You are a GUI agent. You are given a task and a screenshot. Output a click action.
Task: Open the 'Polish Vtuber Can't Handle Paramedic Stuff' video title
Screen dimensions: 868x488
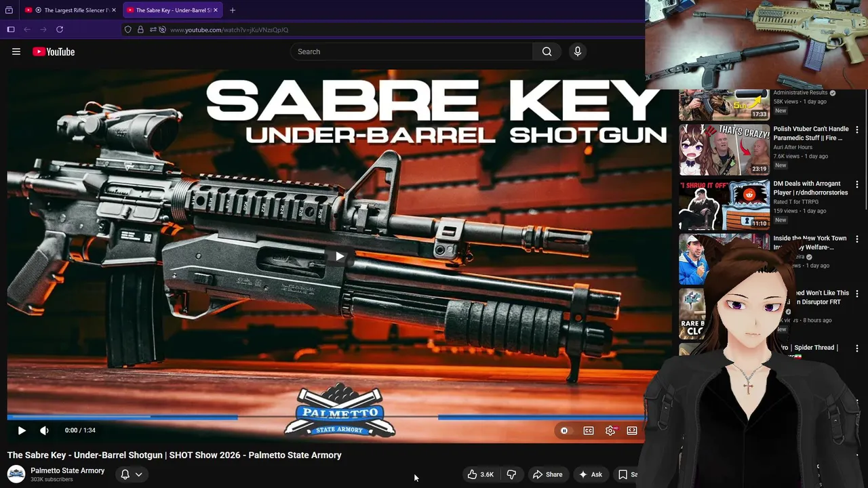click(x=811, y=133)
